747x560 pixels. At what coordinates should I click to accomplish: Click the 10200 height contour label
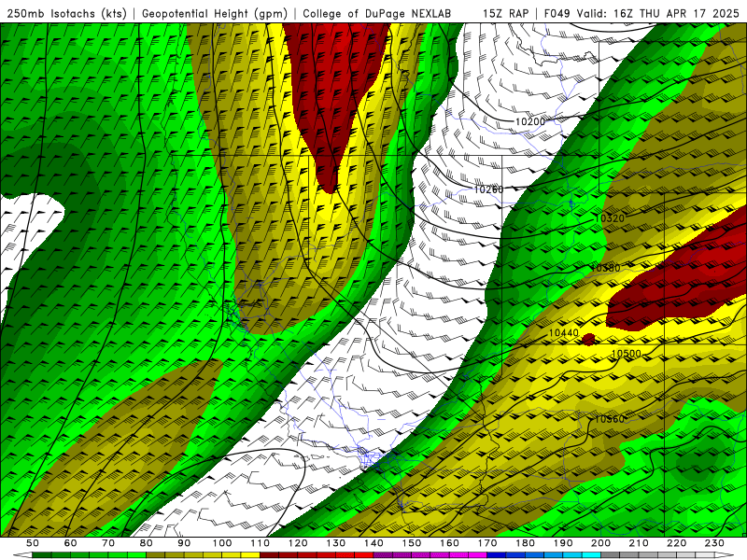(529, 121)
